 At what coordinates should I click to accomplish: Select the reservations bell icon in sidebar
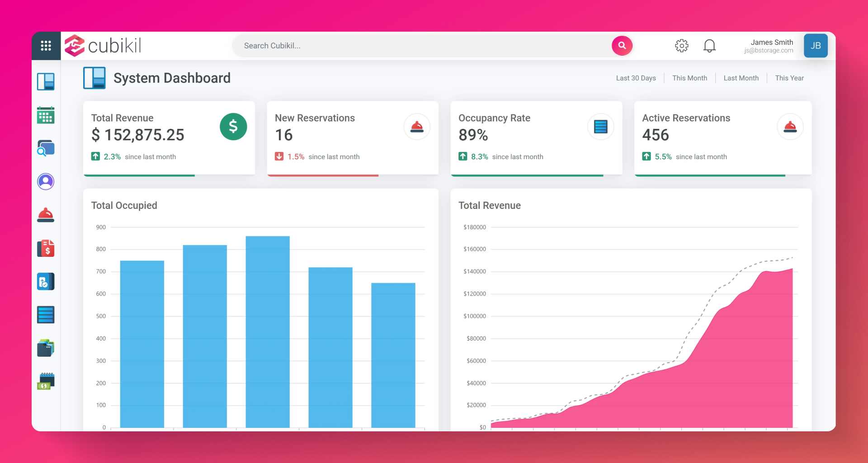46,215
